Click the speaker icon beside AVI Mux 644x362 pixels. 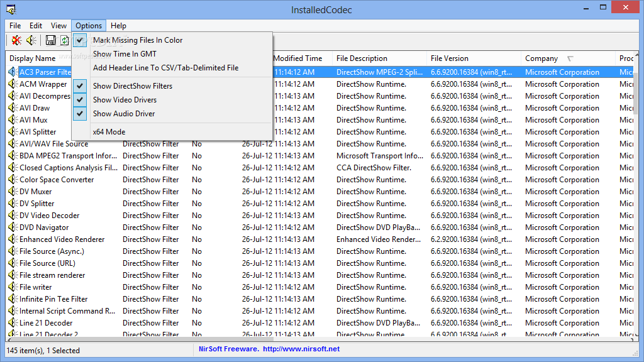pyautogui.click(x=13, y=120)
